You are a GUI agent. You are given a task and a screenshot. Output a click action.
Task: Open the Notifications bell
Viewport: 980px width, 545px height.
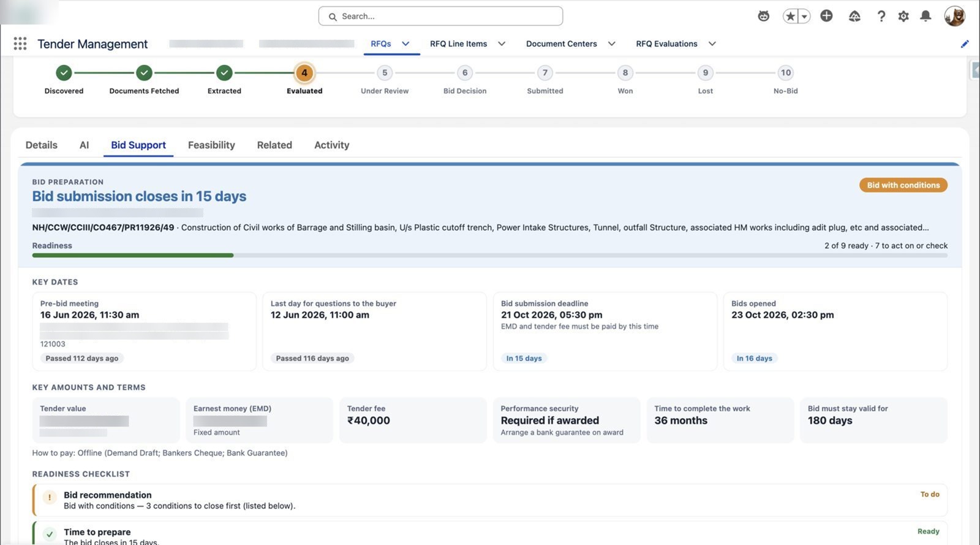[925, 17]
